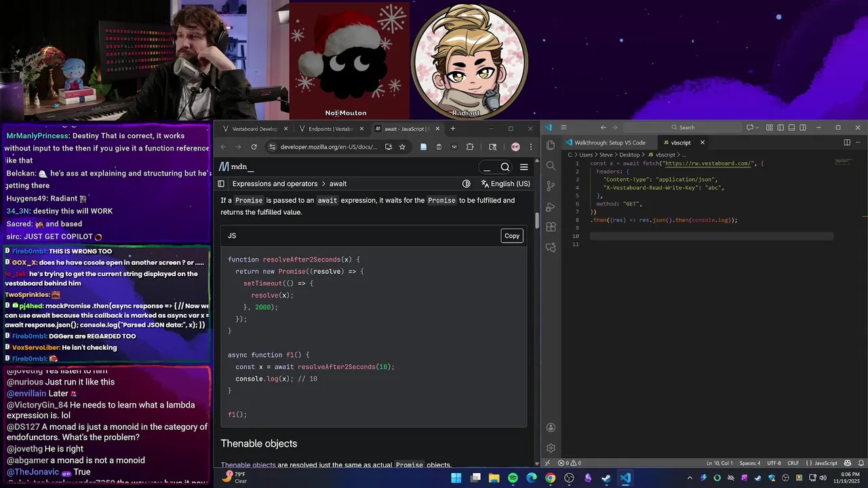Open a new browser tab
The width and height of the screenshot is (868, 488).
(x=453, y=129)
